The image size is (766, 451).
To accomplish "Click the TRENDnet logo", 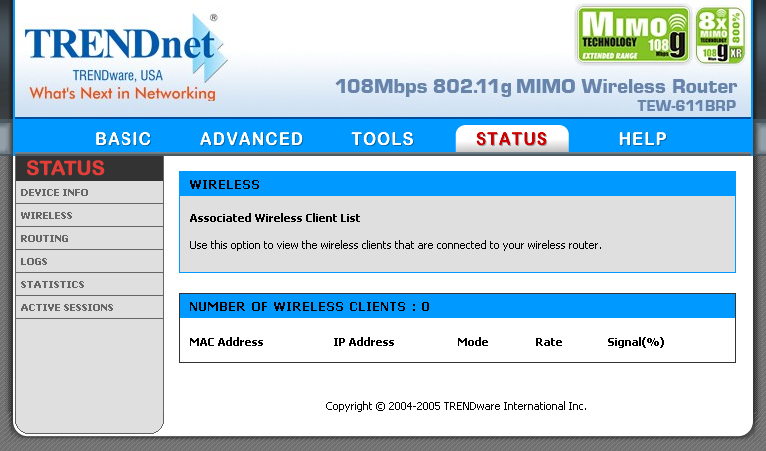I will tap(126, 57).
